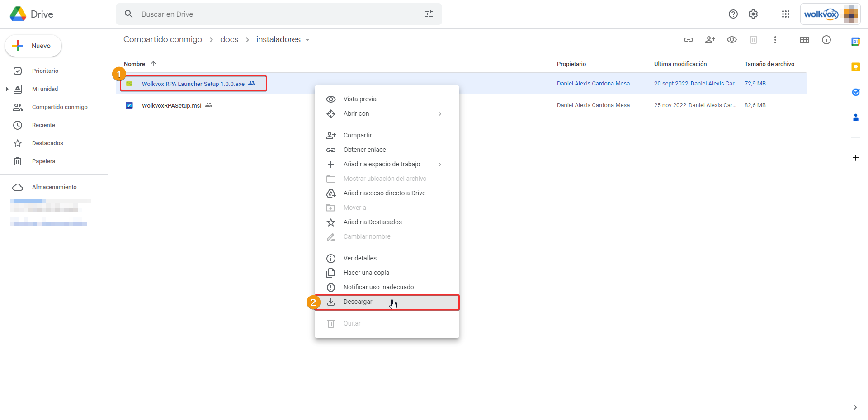Expand Añadir a espacio de trabajo submenu
The width and height of the screenshot is (868, 420).
click(387, 164)
